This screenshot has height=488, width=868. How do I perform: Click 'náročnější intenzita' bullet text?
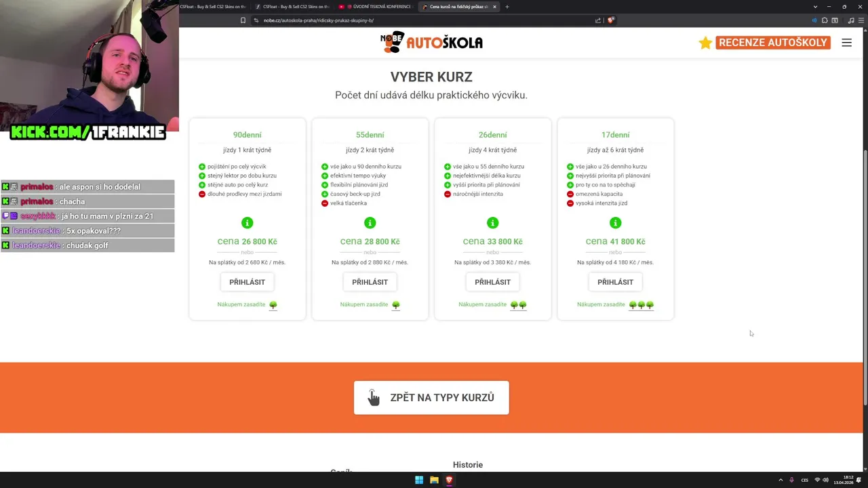[478, 194]
